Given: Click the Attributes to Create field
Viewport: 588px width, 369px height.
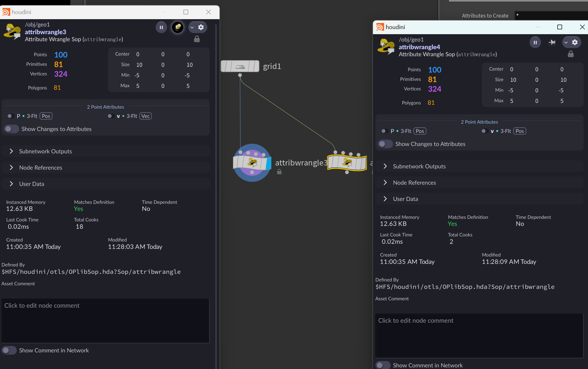Looking at the screenshot, I should [x=551, y=16].
